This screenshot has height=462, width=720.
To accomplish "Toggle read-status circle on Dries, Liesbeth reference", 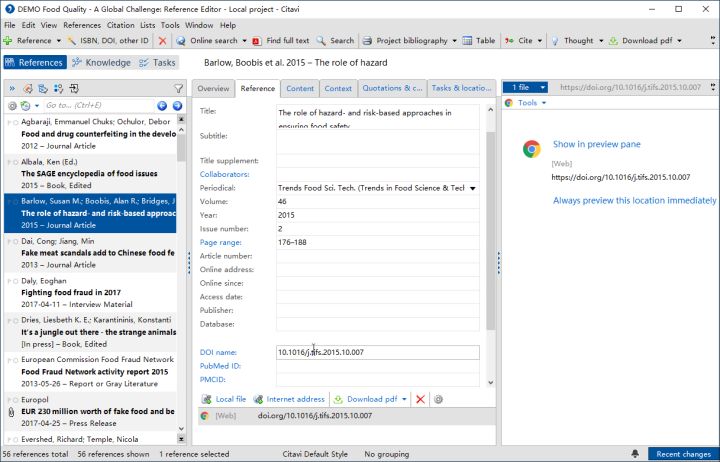I will (16, 321).
